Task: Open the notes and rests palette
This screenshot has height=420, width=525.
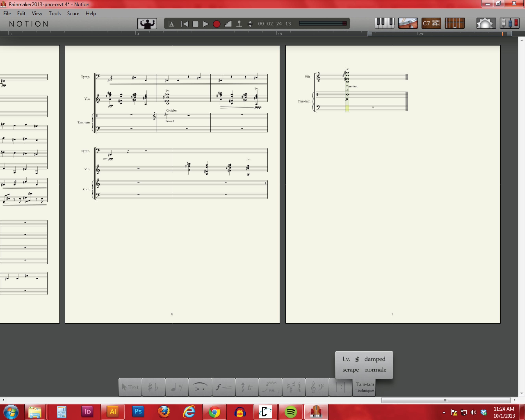Action: tap(177, 387)
